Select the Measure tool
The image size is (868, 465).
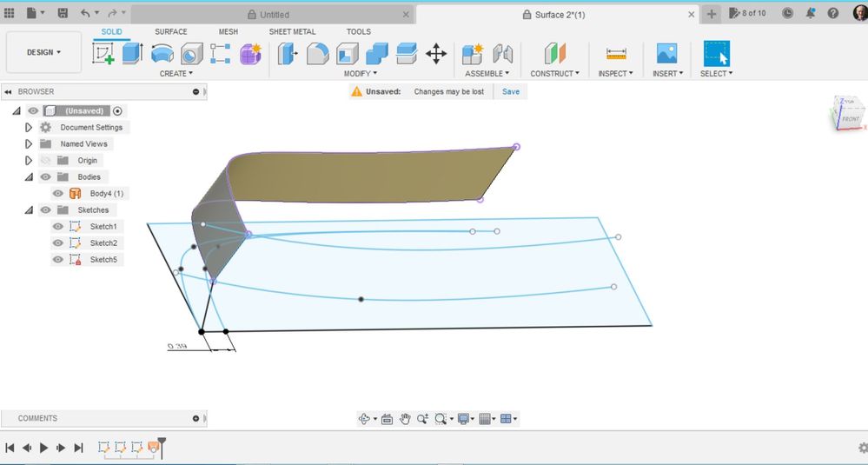(616, 54)
